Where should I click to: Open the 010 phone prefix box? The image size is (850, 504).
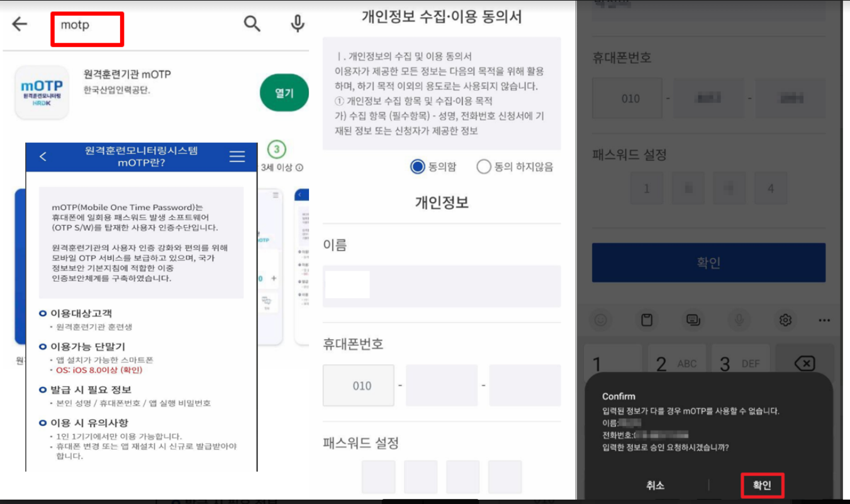pyautogui.click(x=359, y=385)
